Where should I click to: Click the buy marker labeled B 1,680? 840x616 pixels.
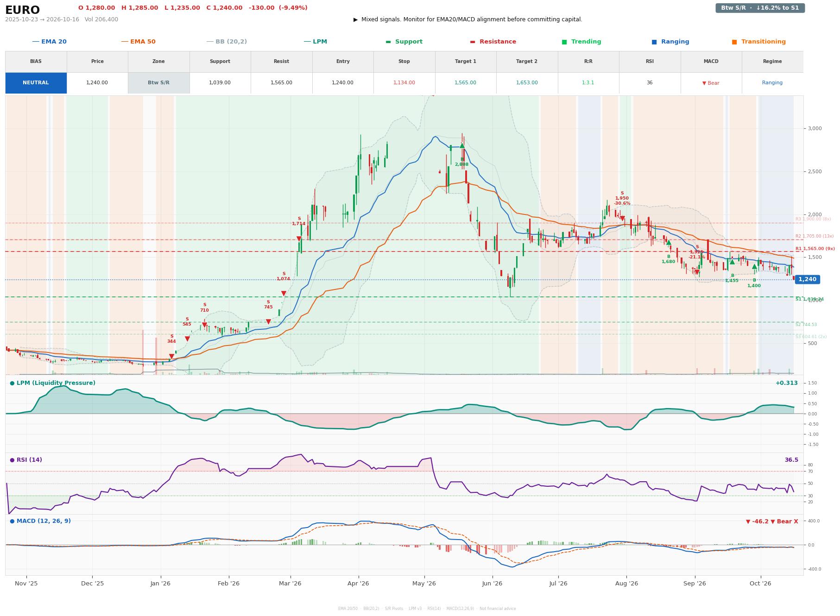[669, 242]
